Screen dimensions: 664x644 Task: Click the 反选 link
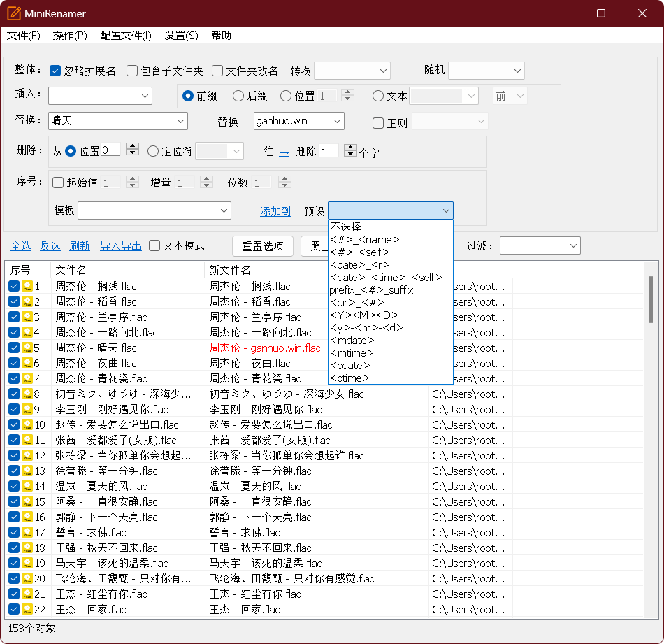50,245
